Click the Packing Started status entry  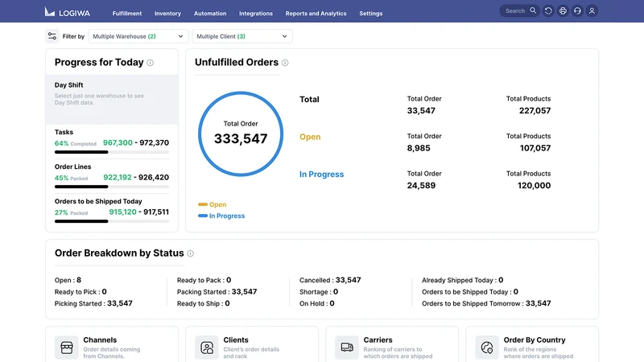pos(217,292)
